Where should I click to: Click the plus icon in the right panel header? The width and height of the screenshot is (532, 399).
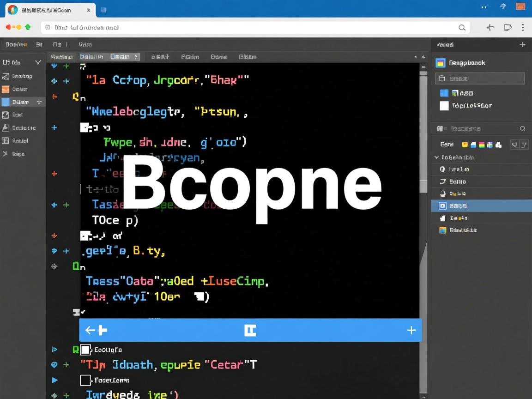click(522, 45)
